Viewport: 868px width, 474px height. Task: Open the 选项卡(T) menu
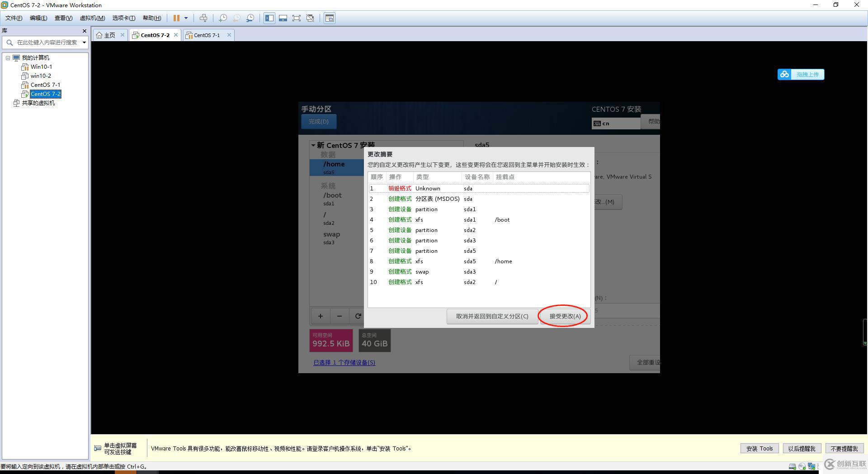(x=124, y=18)
